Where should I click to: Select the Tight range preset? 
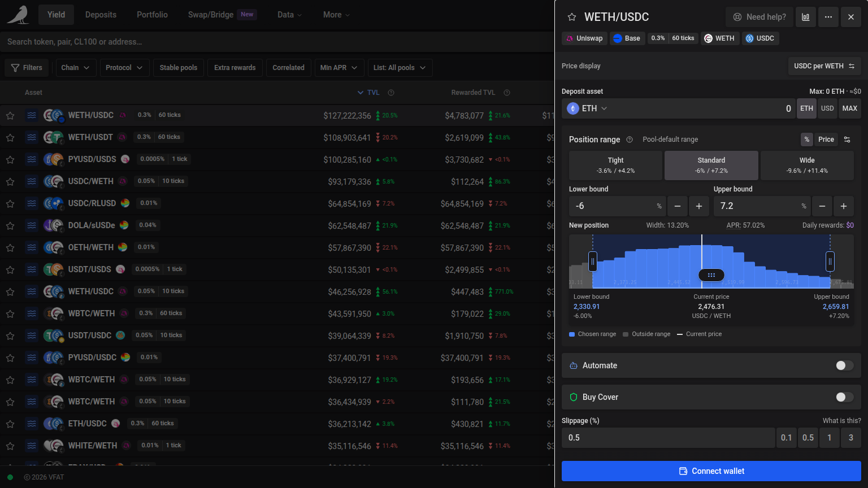(x=615, y=165)
